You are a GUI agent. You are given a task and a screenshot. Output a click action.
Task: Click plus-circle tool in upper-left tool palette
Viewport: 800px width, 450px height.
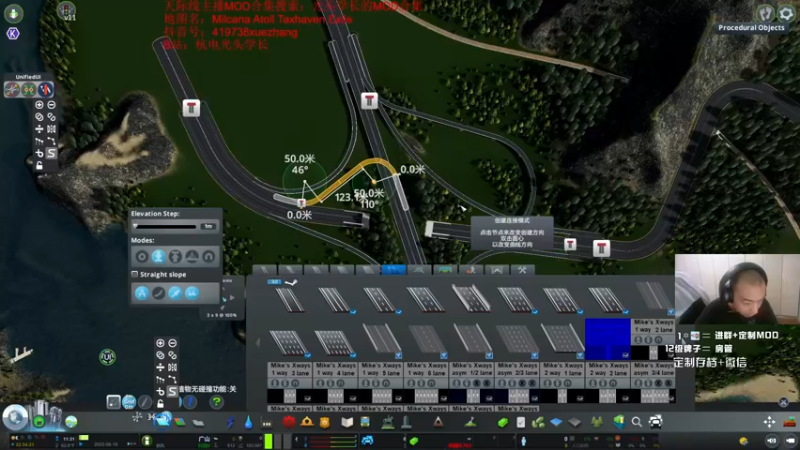pos(39,105)
